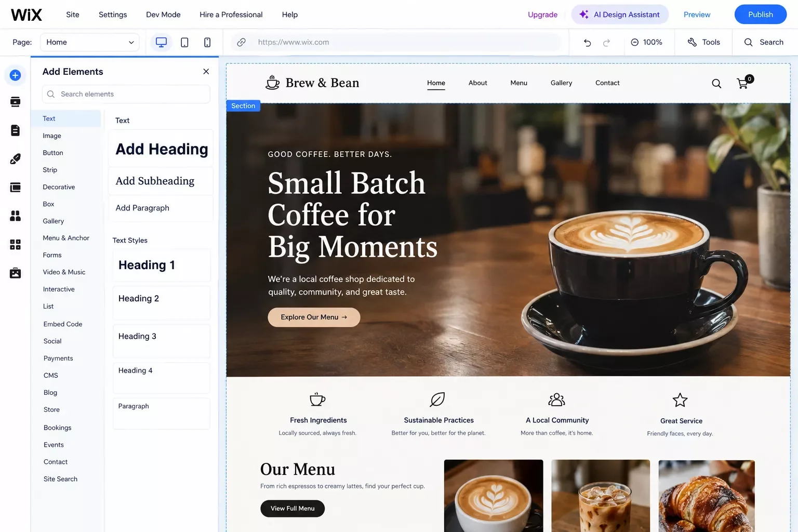Screen dimensions: 798x532
Task: Open the Site menu
Action: pyautogui.click(x=73, y=15)
